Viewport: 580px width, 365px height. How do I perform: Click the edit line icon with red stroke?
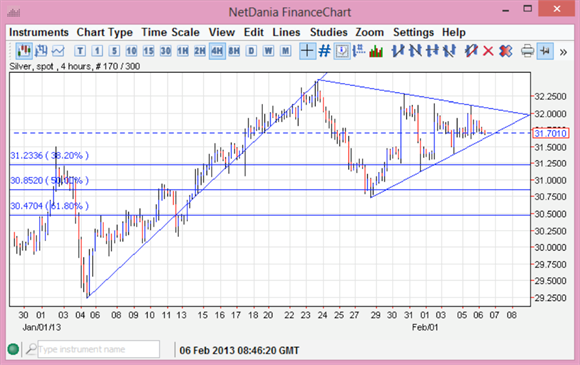click(x=471, y=51)
